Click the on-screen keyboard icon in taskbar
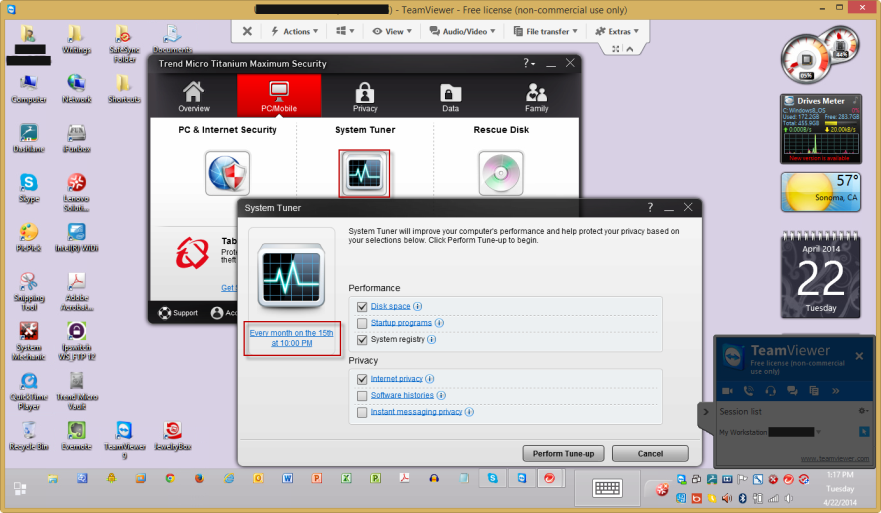 click(608, 487)
